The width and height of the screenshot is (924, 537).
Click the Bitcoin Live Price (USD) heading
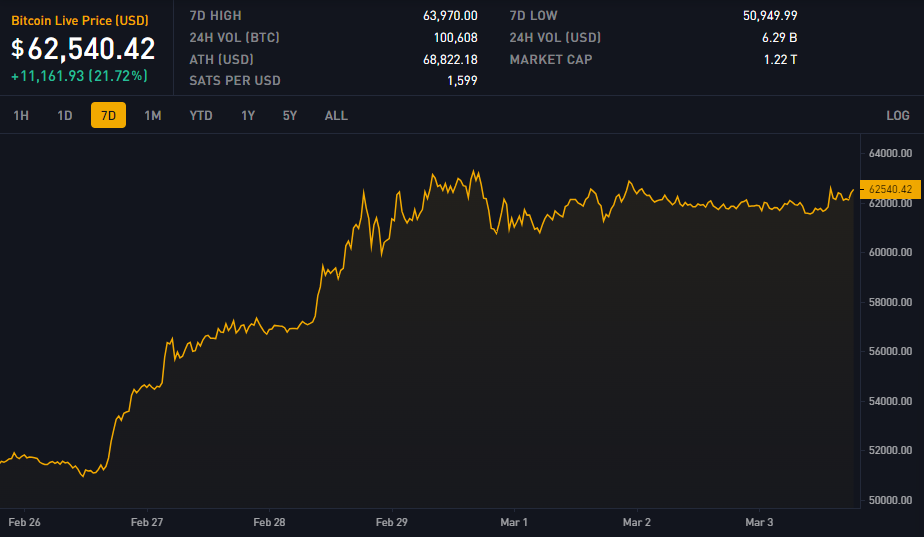pyautogui.click(x=80, y=21)
